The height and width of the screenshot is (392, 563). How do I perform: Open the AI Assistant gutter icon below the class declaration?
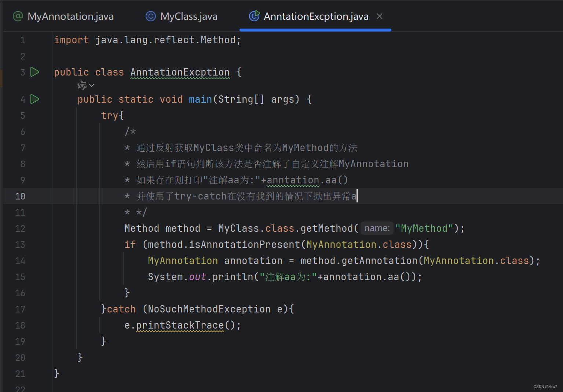tap(81, 85)
